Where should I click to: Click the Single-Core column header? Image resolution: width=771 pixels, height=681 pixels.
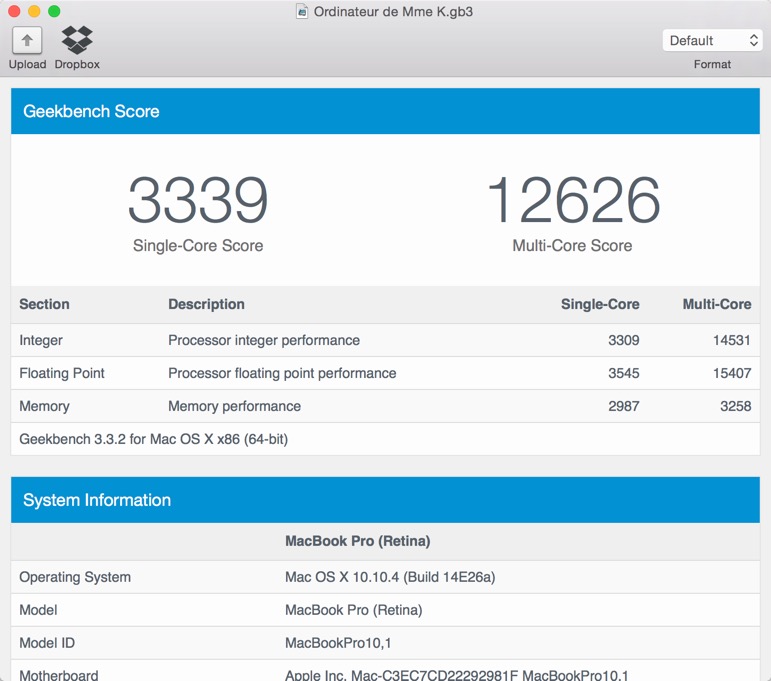click(x=600, y=304)
